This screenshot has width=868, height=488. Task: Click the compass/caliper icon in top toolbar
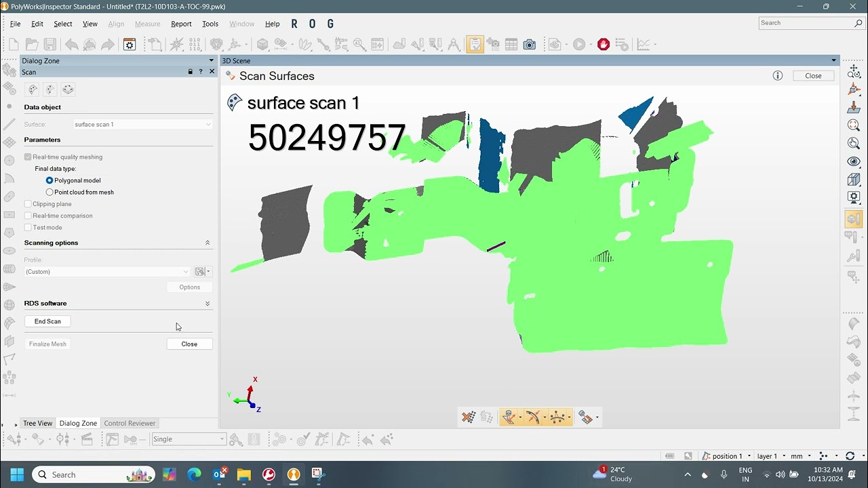click(x=454, y=45)
